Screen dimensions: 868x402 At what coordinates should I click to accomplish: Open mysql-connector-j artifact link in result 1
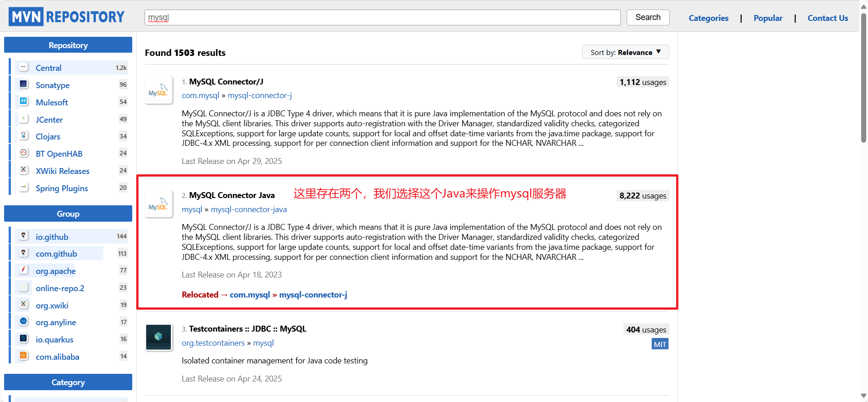(x=259, y=95)
